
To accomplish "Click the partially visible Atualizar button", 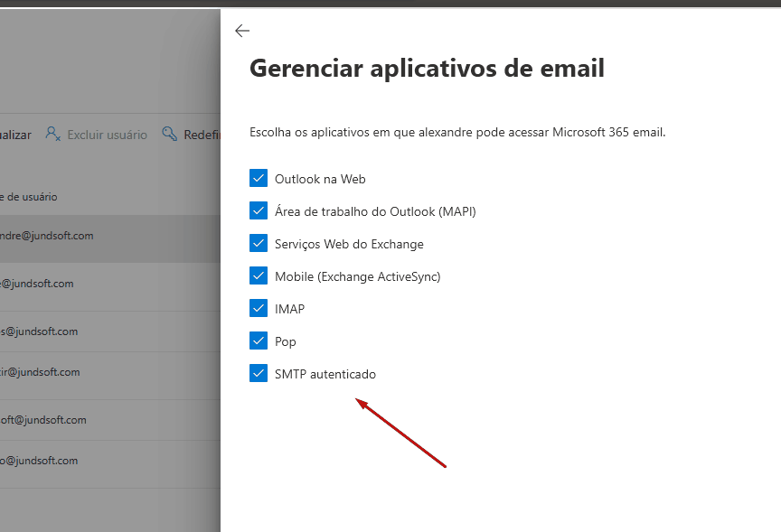I will pyautogui.click(x=15, y=135).
